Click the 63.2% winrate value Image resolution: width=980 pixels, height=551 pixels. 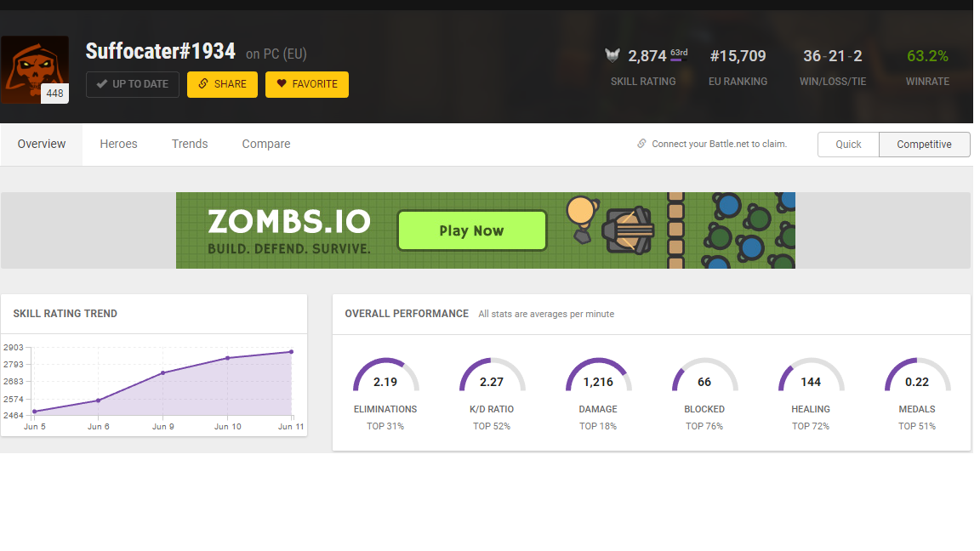(x=927, y=56)
